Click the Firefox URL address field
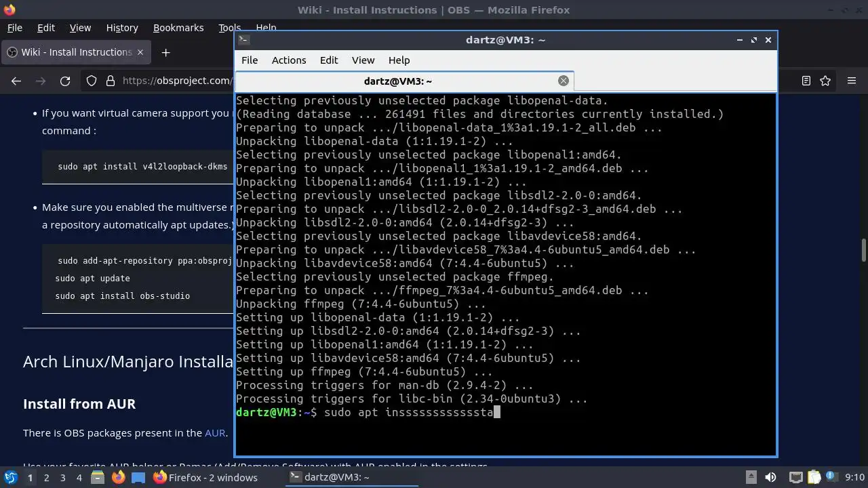The image size is (868, 488). click(x=178, y=81)
